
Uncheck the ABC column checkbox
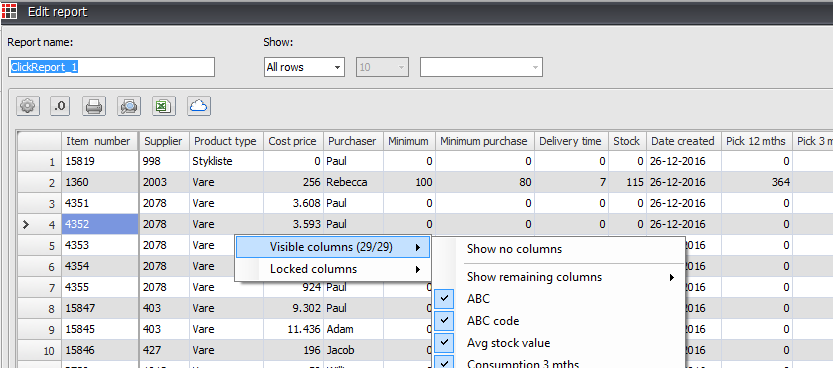(x=444, y=299)
